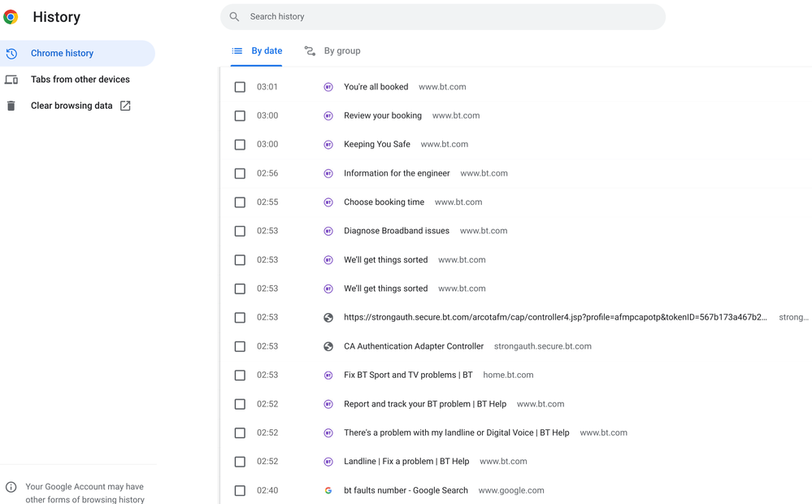The image size is (812, 504).
Task: Open Report and track your BT problem link
Action: [424, 404]
